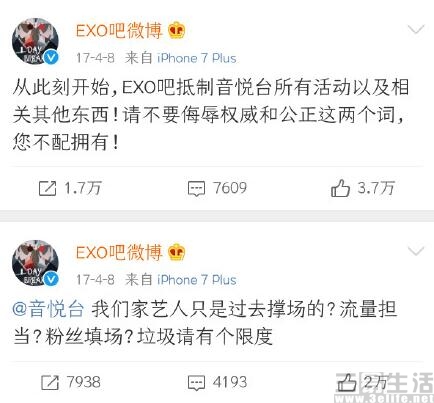
Task: Open second post text about 流量担当
Action: (x=205, y=322)
